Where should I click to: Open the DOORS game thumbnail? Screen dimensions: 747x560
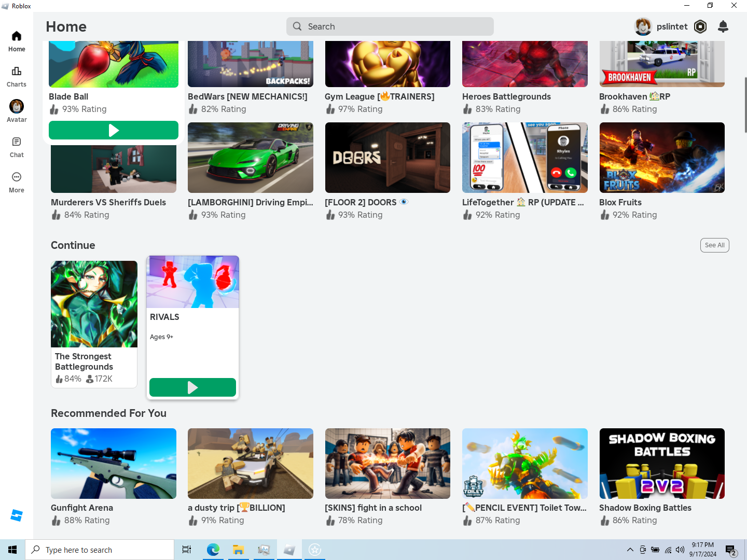coord(388,158)
